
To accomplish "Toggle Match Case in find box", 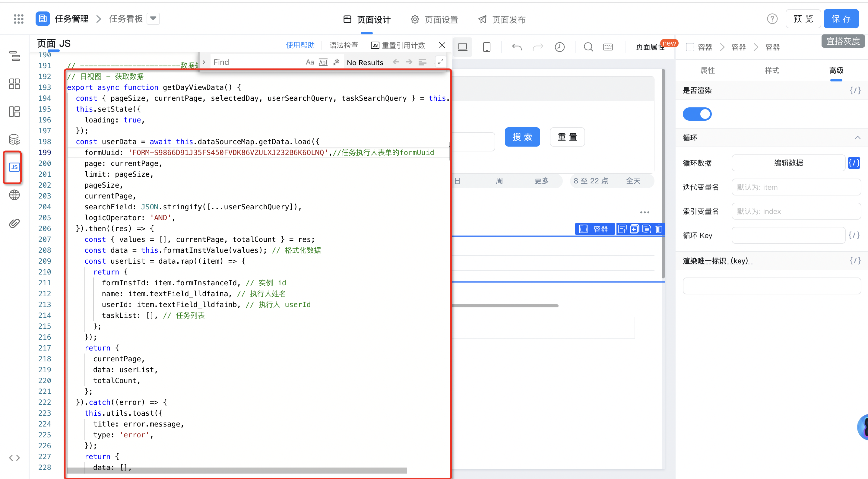I will [310, 62].
